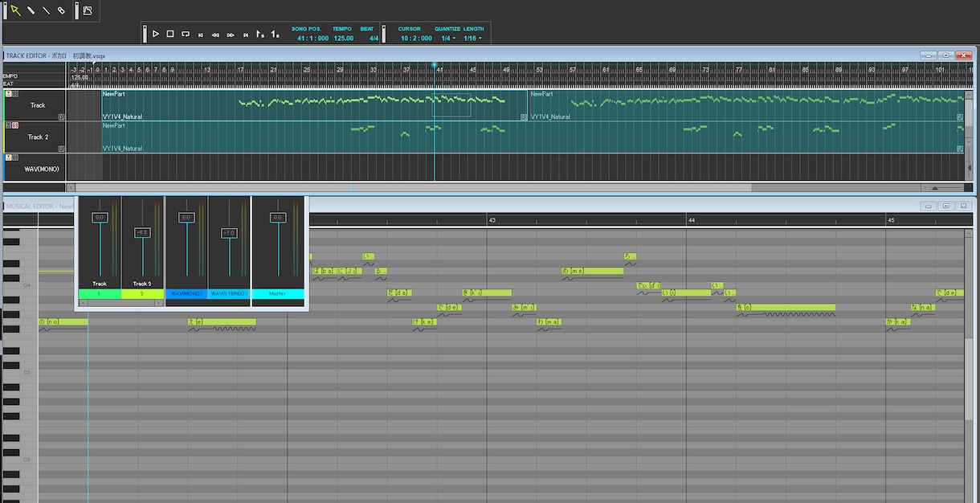Start playback with the Play button
The width and height of the screenshot is (980, 503).
[x=156, y=34]
